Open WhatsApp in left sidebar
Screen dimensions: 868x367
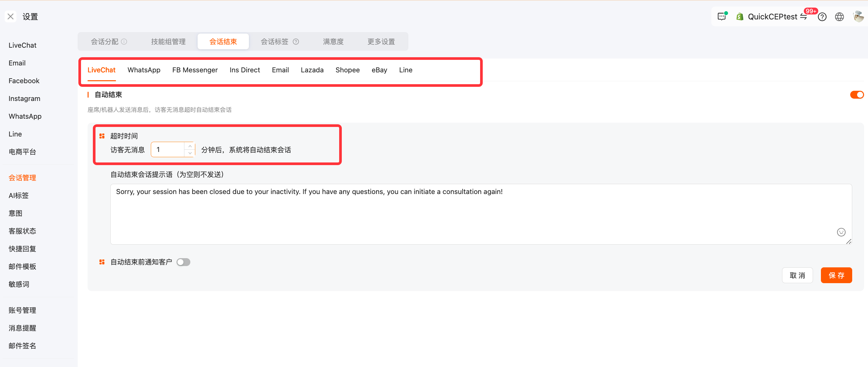tap(25, 116)
